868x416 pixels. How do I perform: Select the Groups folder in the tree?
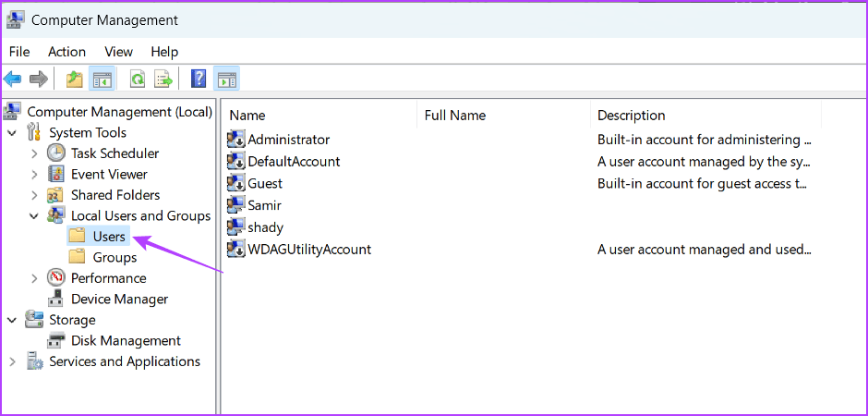(115, 257)
